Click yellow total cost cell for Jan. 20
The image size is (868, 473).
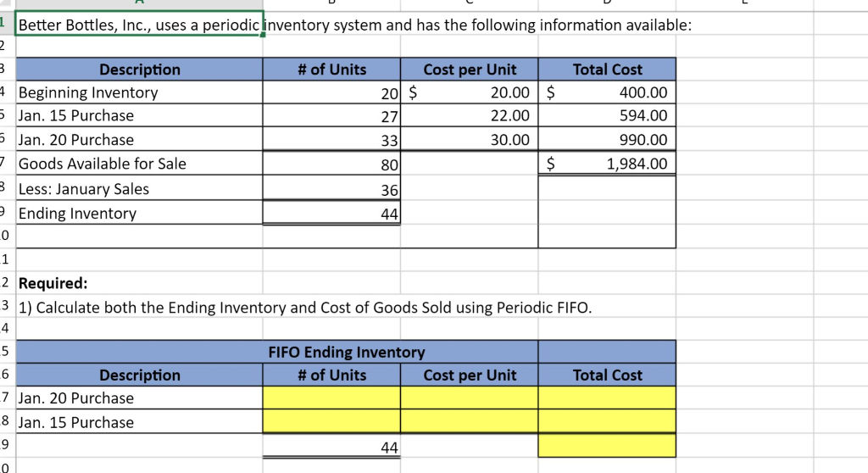[x=607, y=398]
